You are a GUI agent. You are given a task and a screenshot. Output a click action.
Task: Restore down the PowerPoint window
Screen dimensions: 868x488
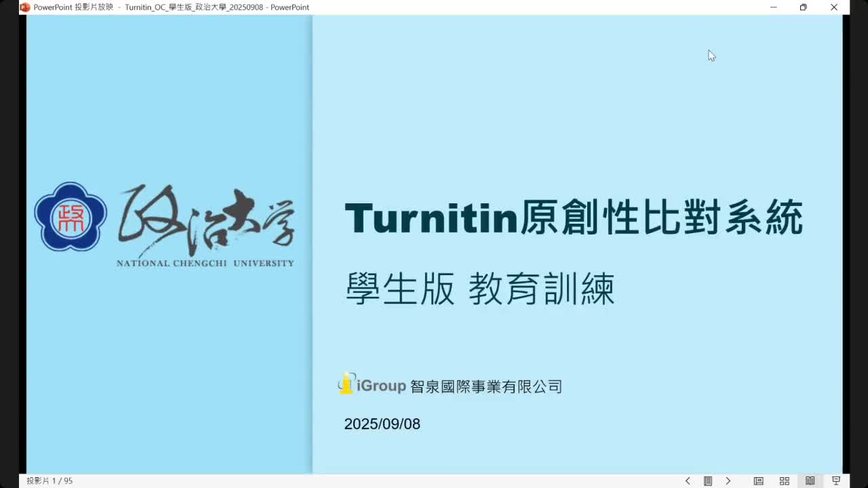pos(804,7)
